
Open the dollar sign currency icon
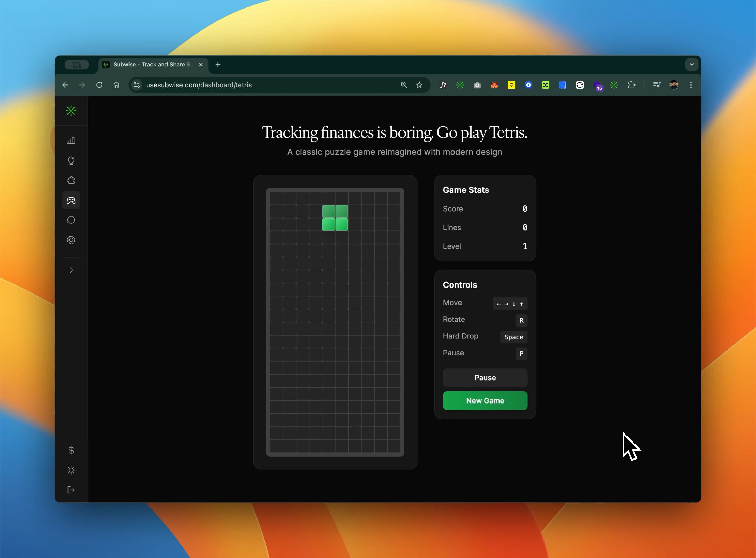pos(71,450)
